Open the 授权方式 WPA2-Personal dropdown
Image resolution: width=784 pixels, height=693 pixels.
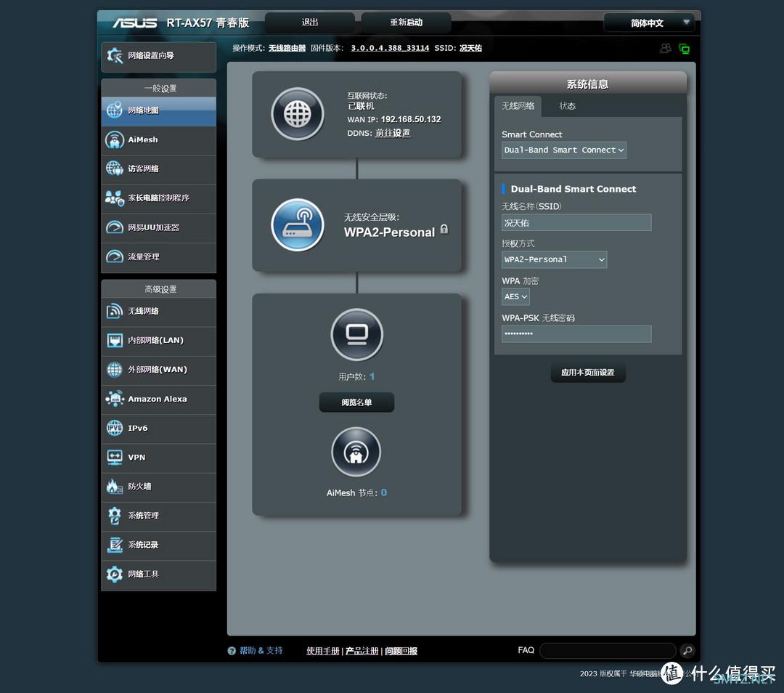(555, 259)
